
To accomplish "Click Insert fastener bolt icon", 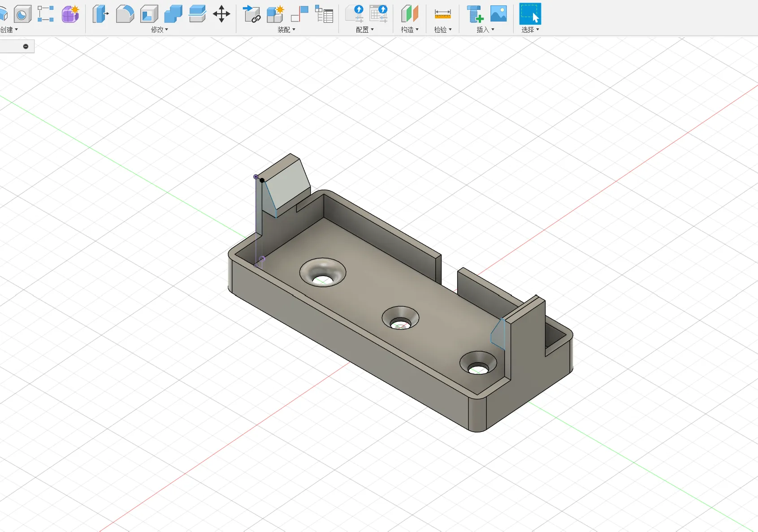I will click(x=475, y=14).
